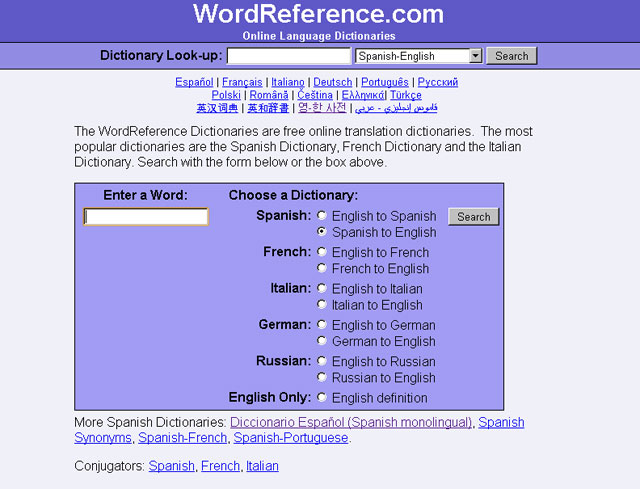This screenshot has height=489, width=640.
Task: Click the English Only label
Action: click(270, 397)
